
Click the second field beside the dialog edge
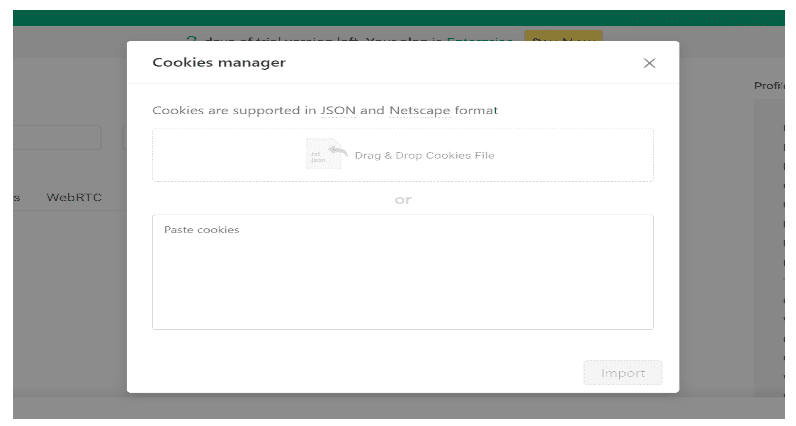coord(124,138)
